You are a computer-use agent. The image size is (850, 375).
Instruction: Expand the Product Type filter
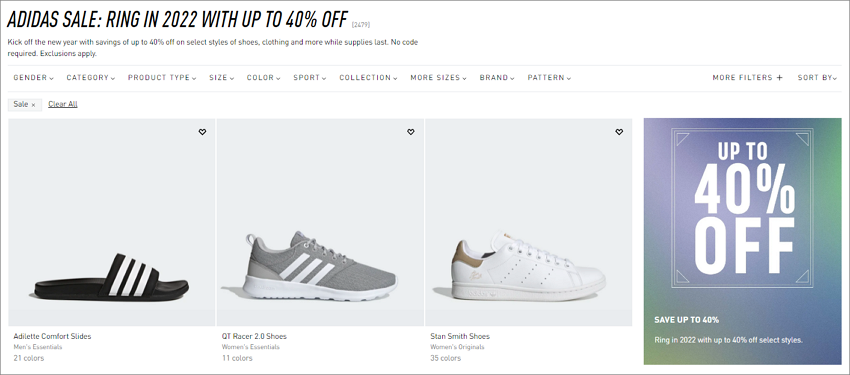click(x=162, y=77)
